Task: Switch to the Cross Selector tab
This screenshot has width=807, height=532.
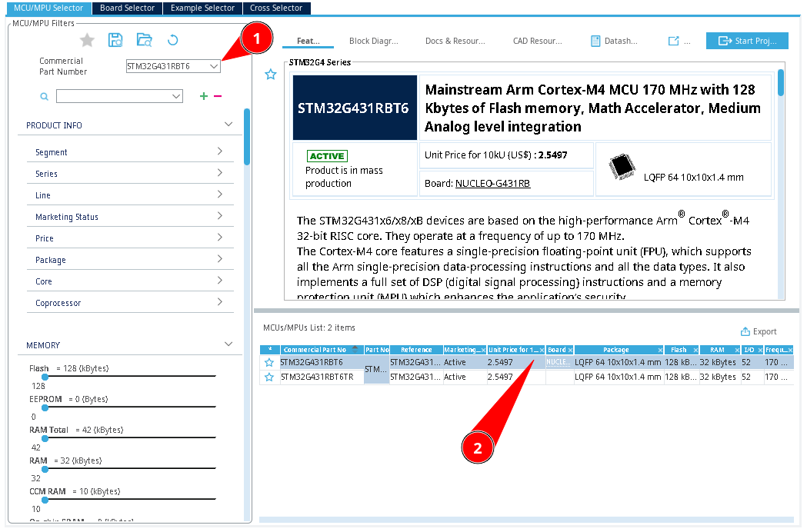Action: tap(276, 8)
